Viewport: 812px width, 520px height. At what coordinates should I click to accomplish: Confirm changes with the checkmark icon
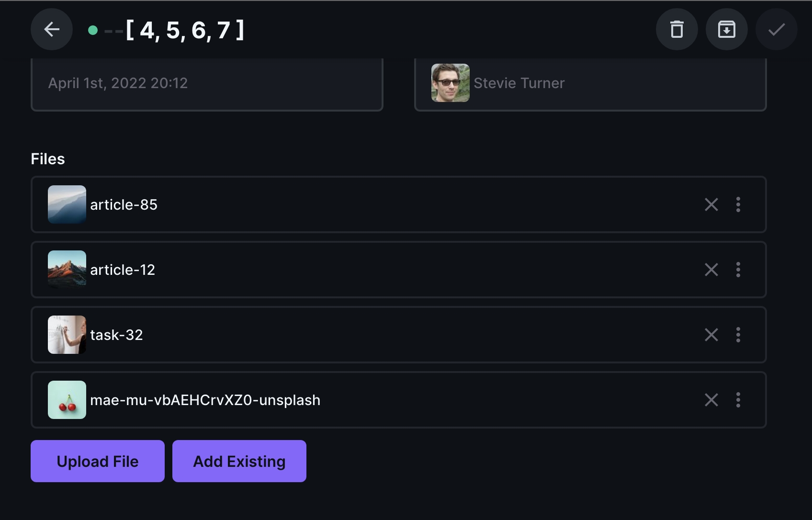click(776, 29)
